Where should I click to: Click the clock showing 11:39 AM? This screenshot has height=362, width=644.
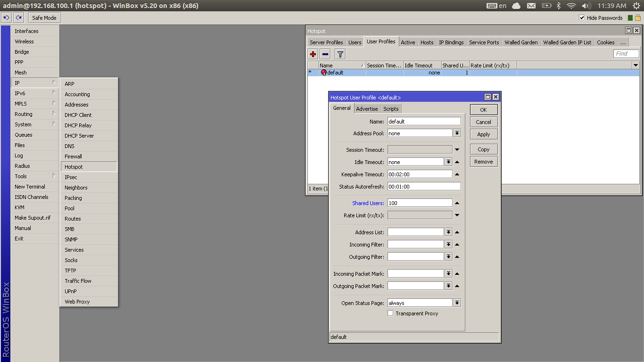click(x=611, y=6)
